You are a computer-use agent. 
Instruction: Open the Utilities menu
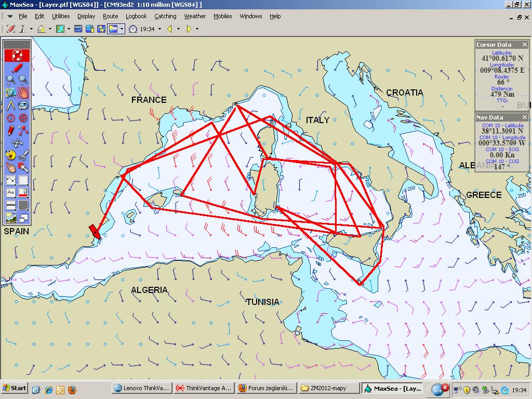tap(61, 16)
